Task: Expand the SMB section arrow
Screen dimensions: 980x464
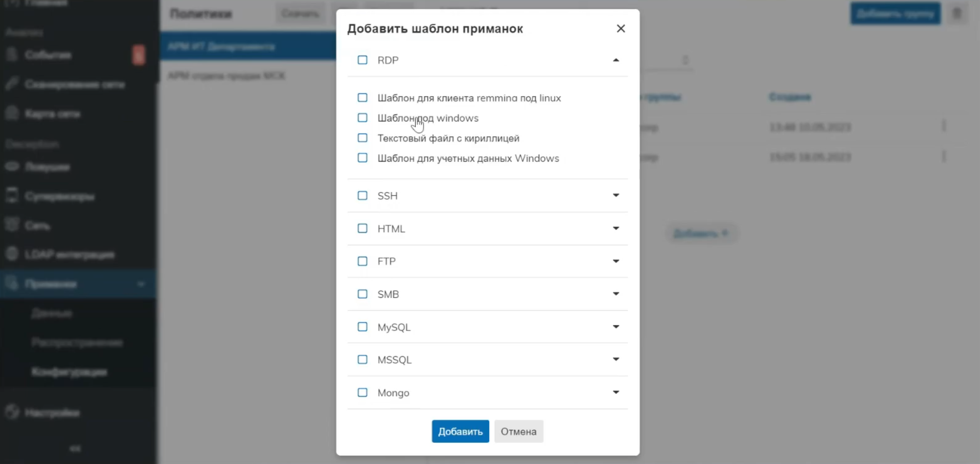Action: point(615,294)
